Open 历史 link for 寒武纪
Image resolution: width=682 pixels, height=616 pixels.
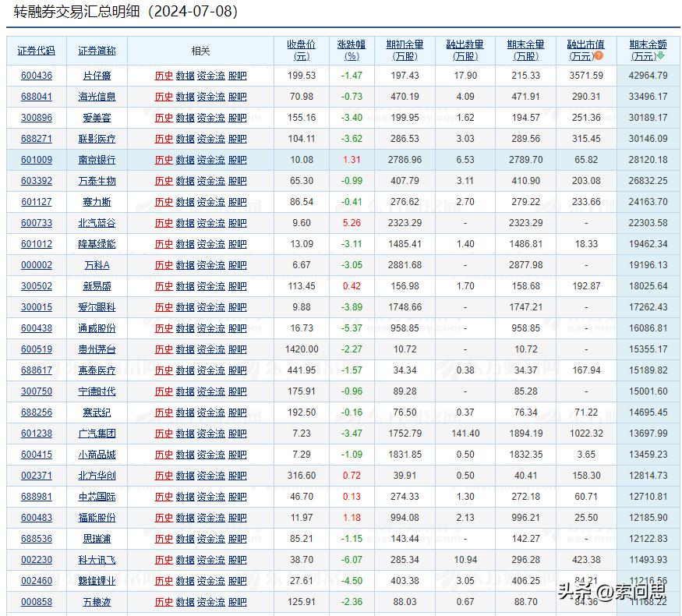164,412
